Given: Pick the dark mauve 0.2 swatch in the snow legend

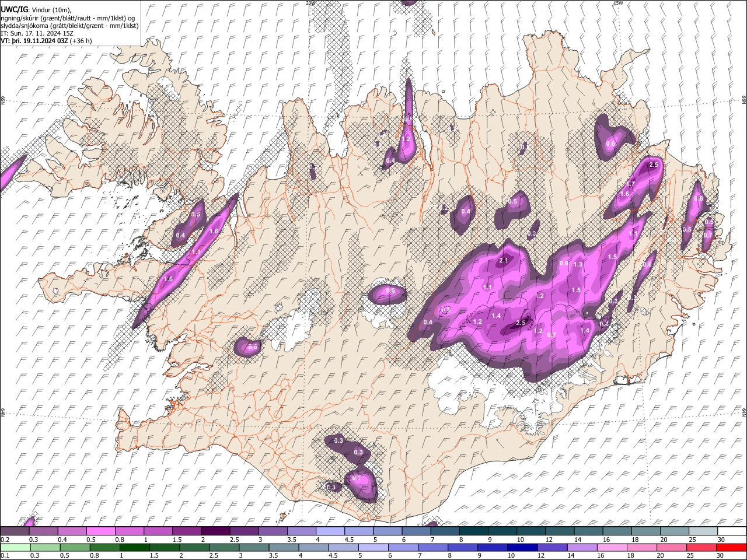Looking at the screenshot, I should [15, 531].
